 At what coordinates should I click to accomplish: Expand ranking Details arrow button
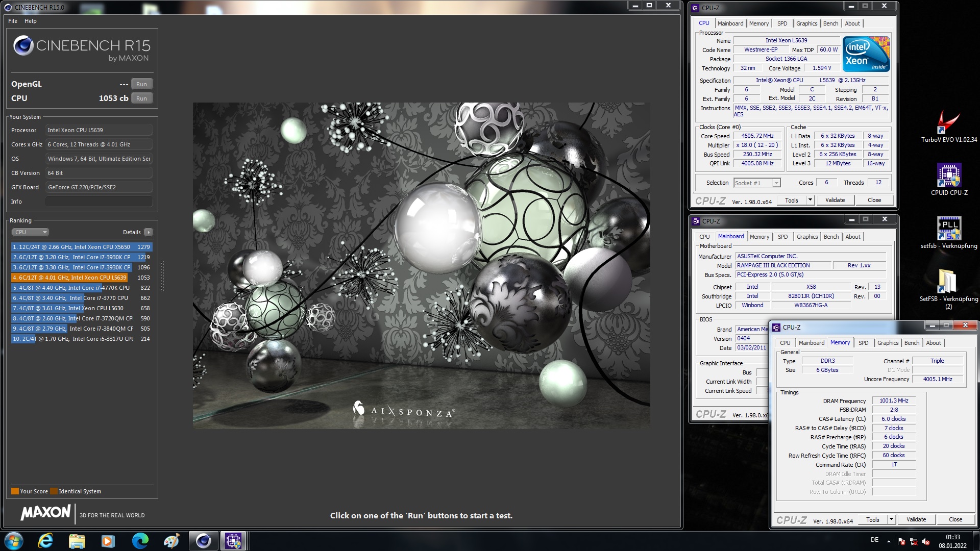click(149, 232)
